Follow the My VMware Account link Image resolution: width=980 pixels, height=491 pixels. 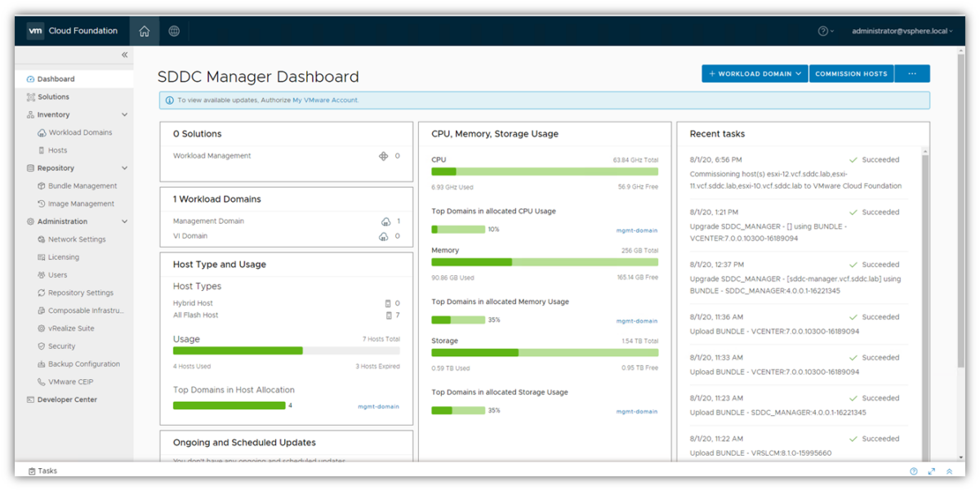tap(325, 100)
